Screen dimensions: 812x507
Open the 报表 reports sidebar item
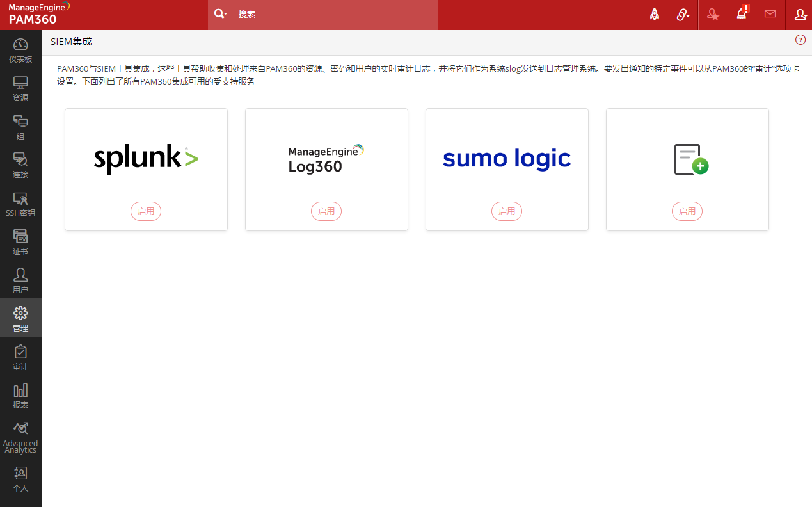(20, 396)
